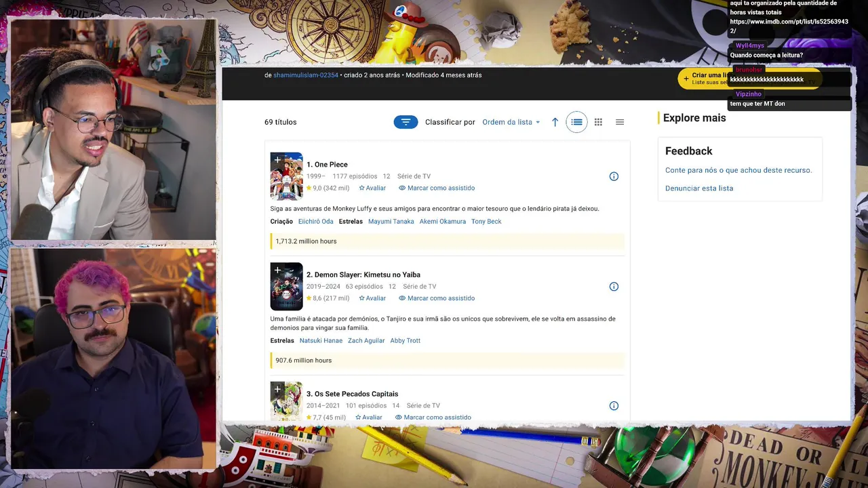
Task: Open Abby Trott cast link
Action: pyautogui.click(x=406, y=341)
